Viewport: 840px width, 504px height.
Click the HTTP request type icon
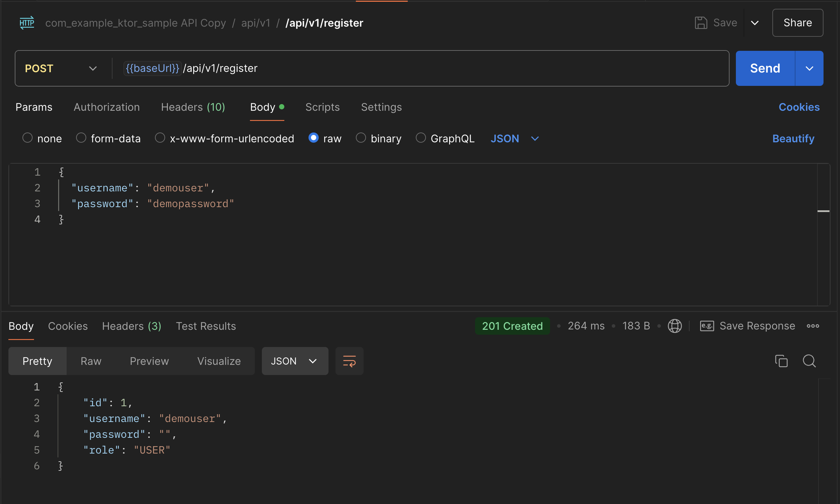point(27,23)
